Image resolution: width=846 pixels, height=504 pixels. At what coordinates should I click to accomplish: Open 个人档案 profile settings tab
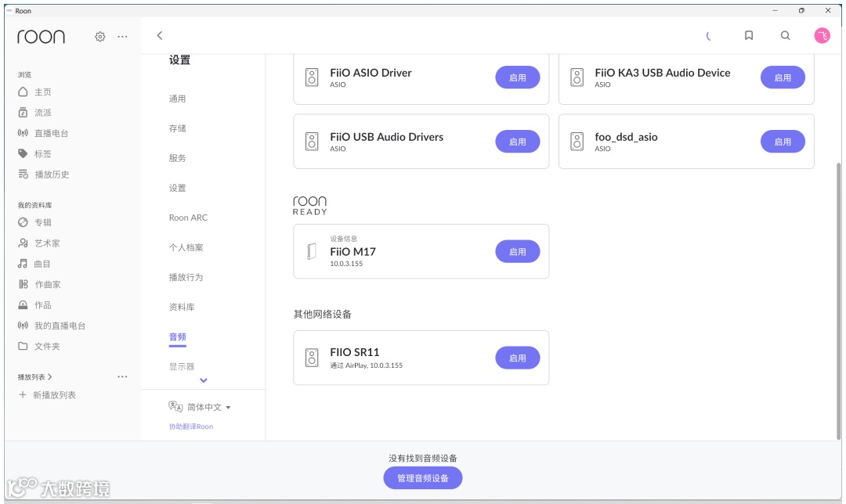tap(186, 247)
